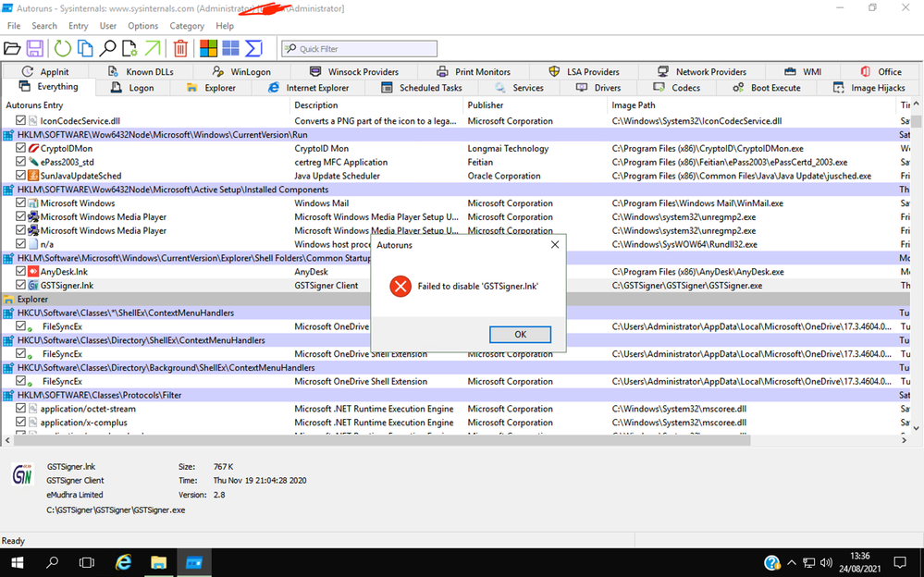Open taskbar search magnifier
Viewport: 924px width, 577px height.
pyautogui.click(x=52, y=563)
